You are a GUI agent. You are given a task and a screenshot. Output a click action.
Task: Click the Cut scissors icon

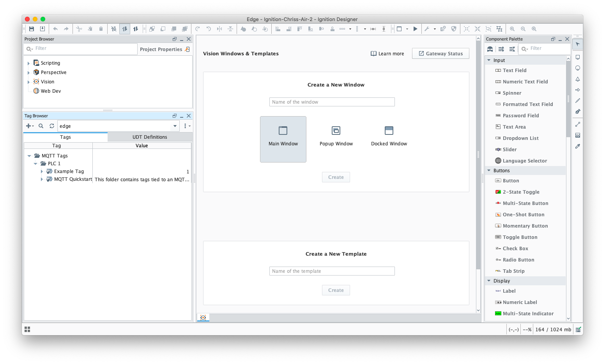point(79,29)
